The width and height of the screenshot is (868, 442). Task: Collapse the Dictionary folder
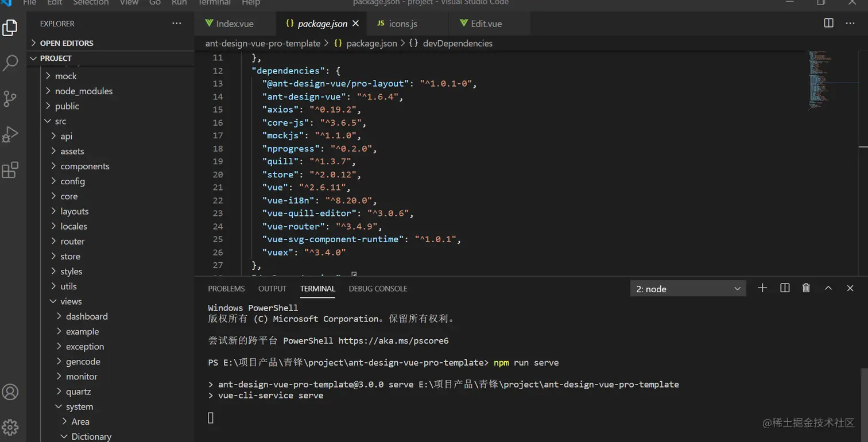tap(111, 436)
